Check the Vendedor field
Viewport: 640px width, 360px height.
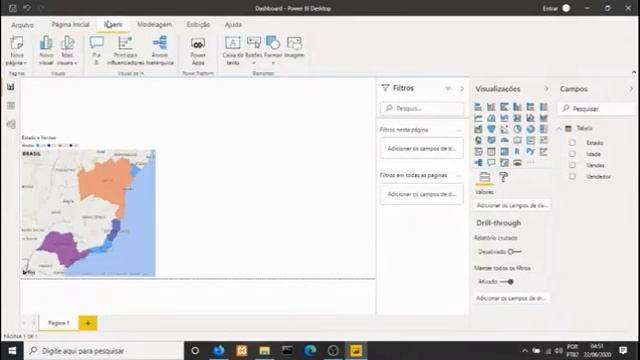pos(572,177)
